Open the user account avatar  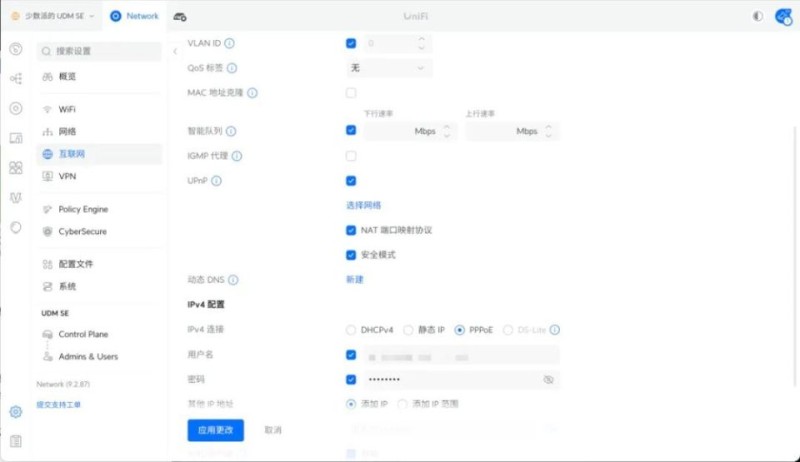click(782, 17)
